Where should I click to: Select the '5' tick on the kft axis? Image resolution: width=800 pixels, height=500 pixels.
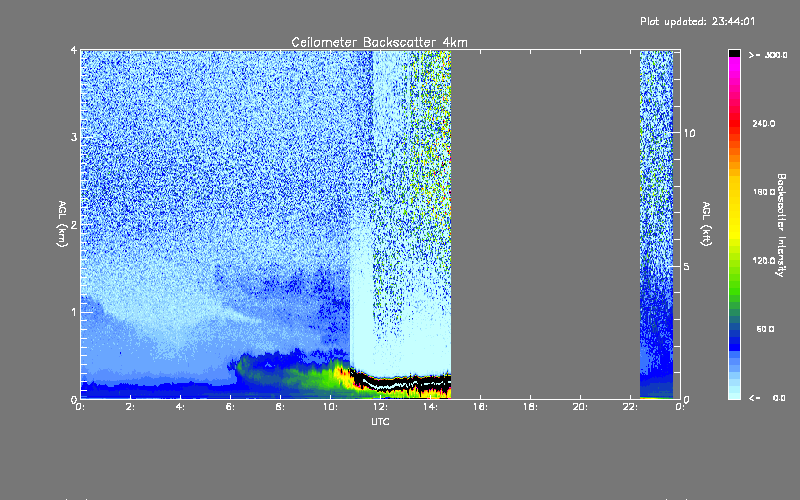tap(687, 266)
